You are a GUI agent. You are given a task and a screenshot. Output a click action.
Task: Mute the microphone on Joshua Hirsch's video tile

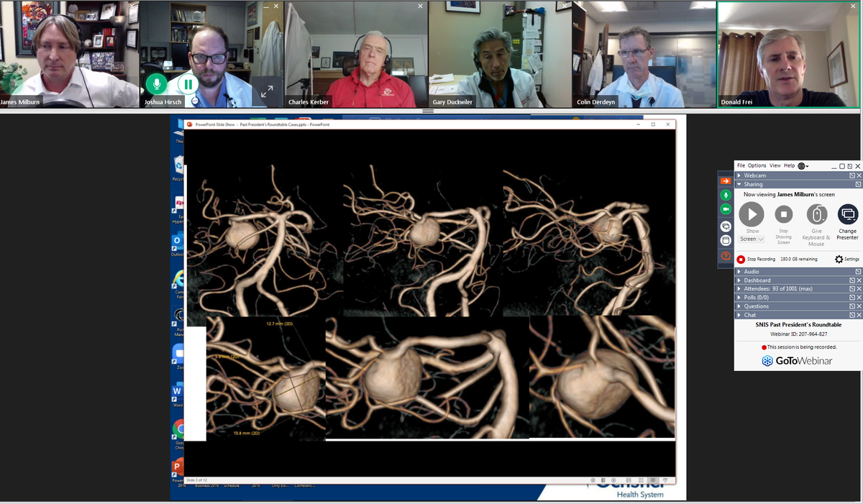[156, 84]
